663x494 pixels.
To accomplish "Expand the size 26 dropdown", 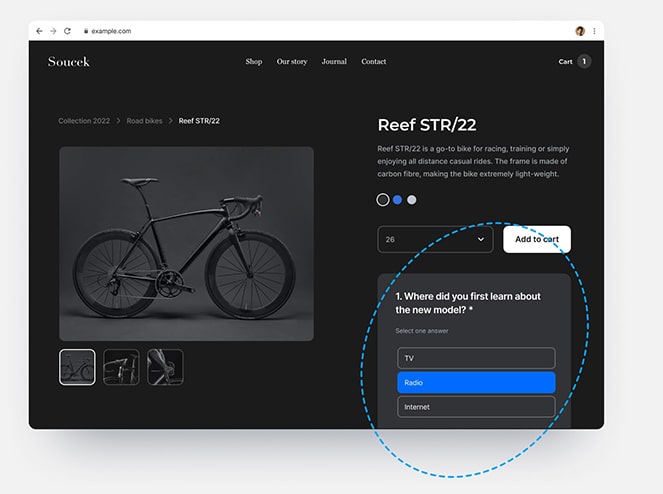I will pos(436,240).
